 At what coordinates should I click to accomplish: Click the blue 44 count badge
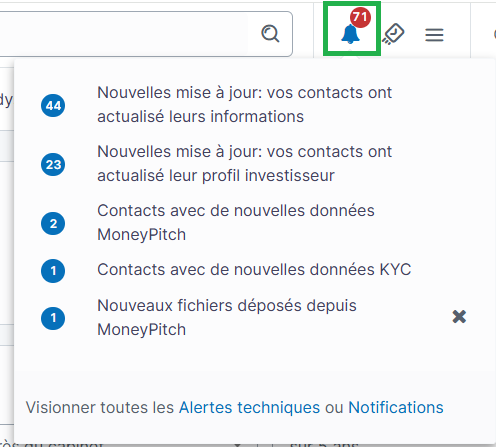point(53,106)
